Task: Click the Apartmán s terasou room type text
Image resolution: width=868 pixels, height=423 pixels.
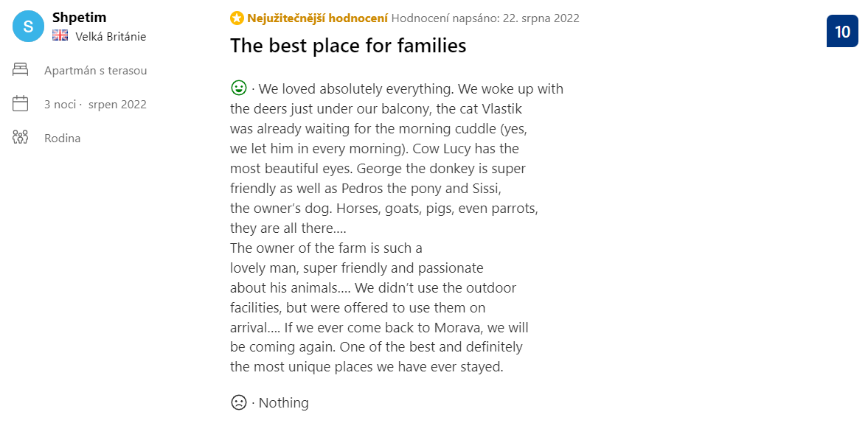Action: point(96,71)
